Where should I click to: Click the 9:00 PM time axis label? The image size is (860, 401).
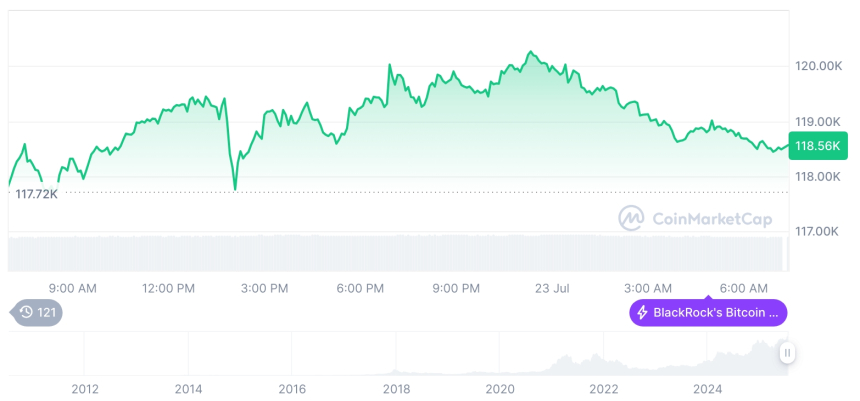pyautogui.click(x=456, y=288)
